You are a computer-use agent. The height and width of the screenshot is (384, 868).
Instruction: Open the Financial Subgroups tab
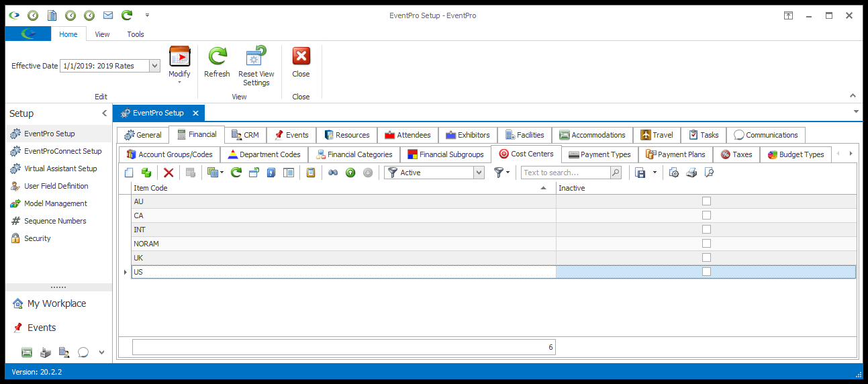[445, 154]
